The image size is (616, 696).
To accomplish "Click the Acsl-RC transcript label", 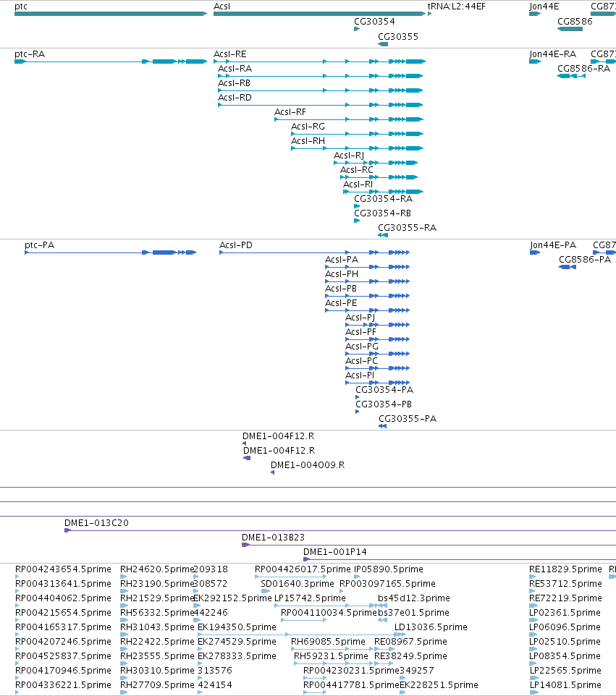I will pos(357,169).
